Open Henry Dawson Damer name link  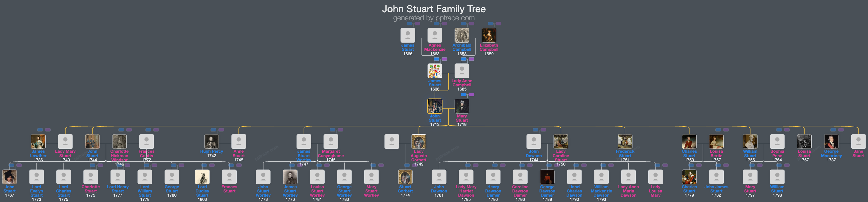tap(493, 191)
